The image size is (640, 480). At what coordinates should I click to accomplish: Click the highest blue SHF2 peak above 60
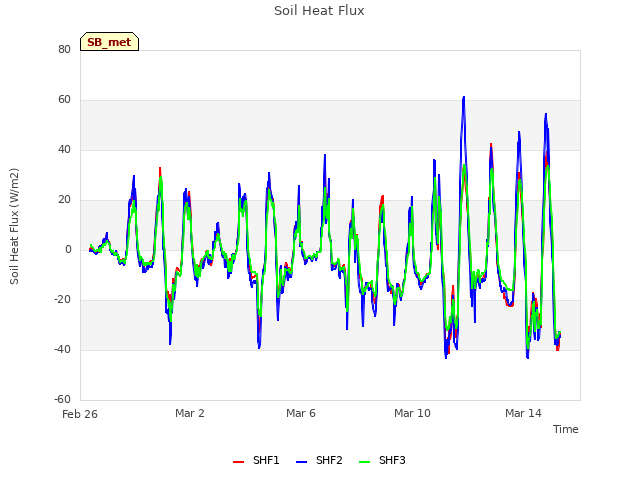tap(464, 98)
